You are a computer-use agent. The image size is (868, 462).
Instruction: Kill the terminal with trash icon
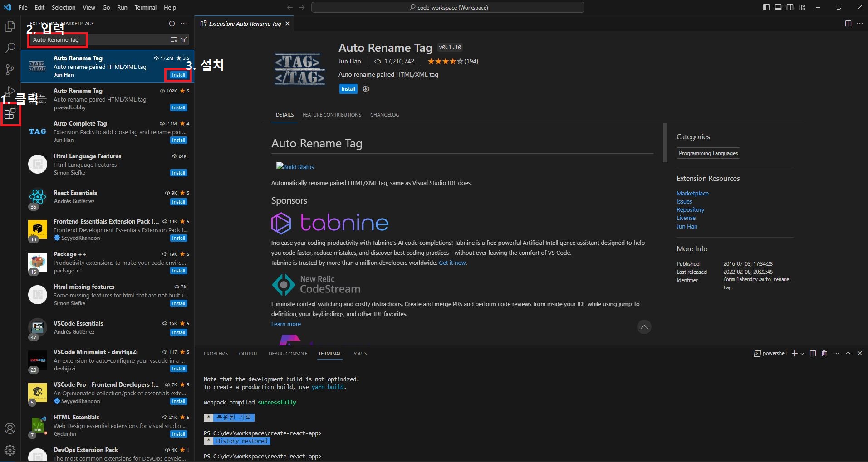point(824,353)
